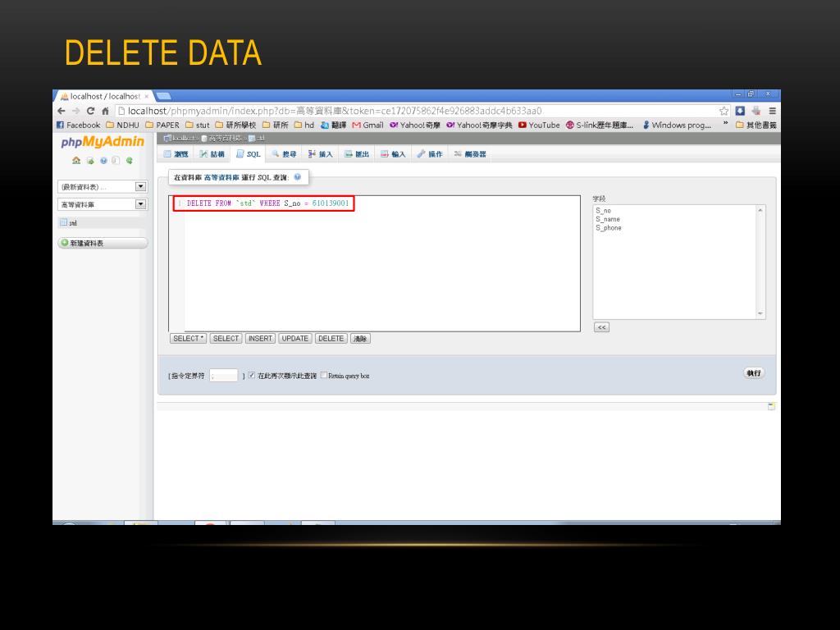Click the browser home icon

click(x=106, y=111)
